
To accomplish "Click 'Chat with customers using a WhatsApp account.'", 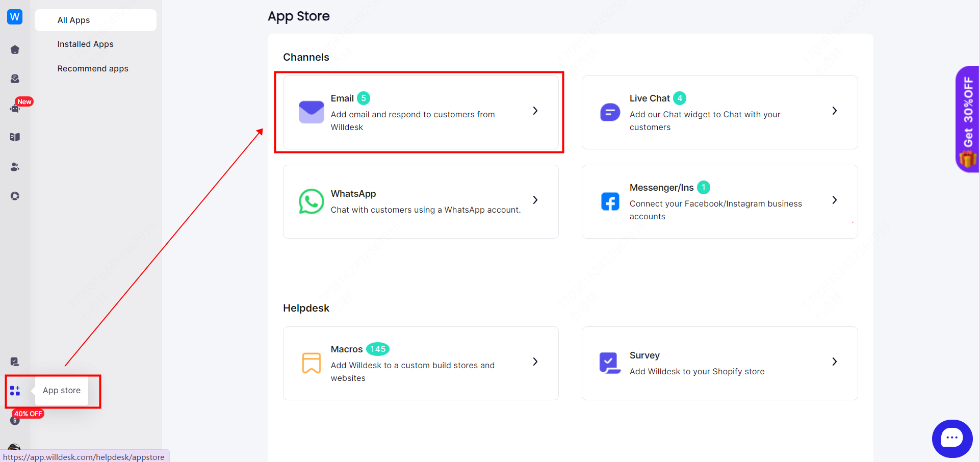I will (426, 210).
